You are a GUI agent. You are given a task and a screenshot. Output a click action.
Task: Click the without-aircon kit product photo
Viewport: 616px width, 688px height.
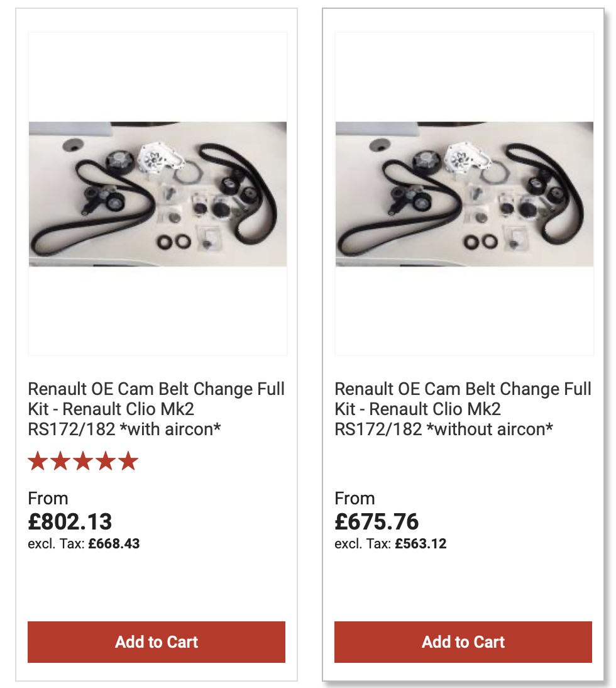click(x=465, y=194)
